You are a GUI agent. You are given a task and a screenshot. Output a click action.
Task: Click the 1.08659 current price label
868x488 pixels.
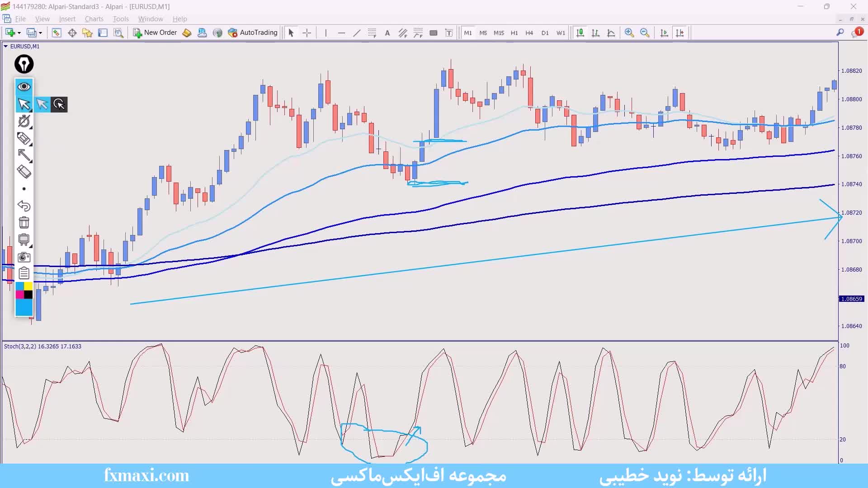pos(852,299)
